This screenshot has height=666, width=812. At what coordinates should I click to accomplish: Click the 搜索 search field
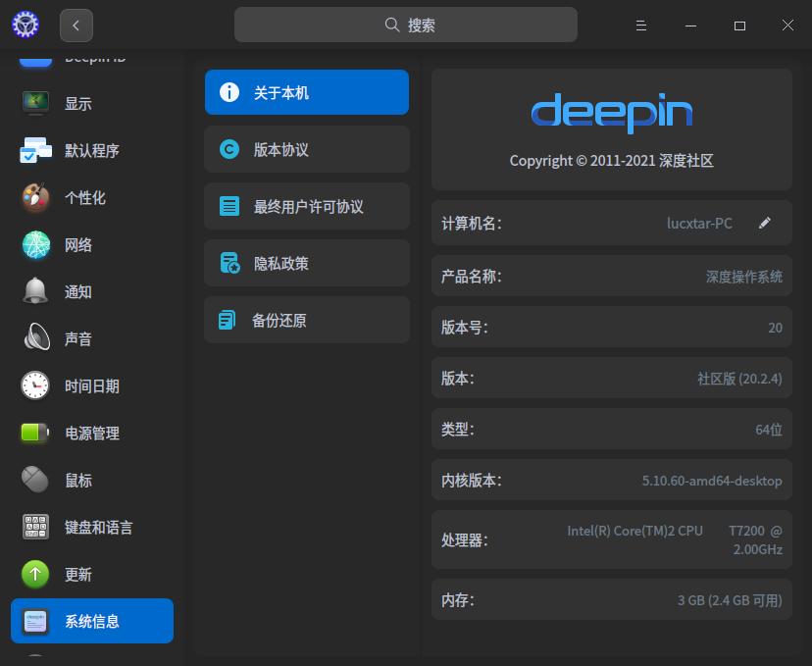tap(405, 25)
